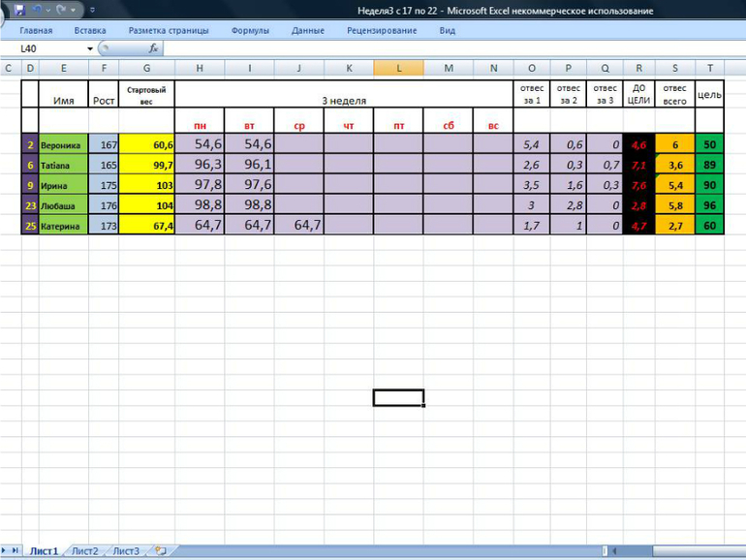Select the Лист3 sheet tab
This screenshot has height=560, width=746.
pos(126,551)
